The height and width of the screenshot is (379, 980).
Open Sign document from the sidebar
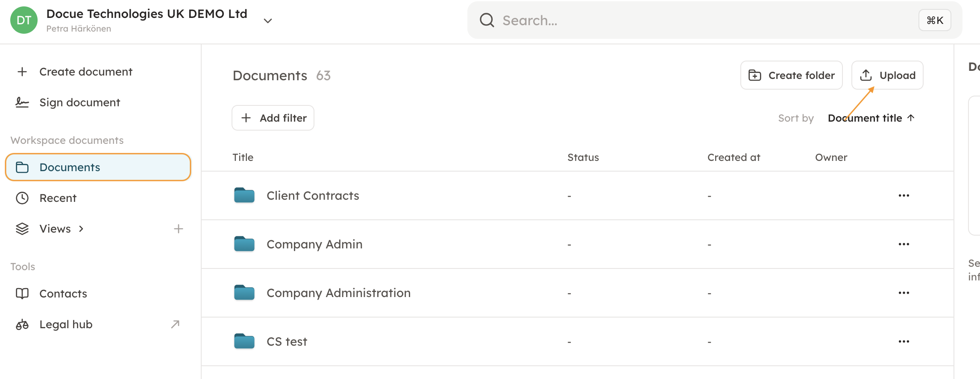coord(79,102)
